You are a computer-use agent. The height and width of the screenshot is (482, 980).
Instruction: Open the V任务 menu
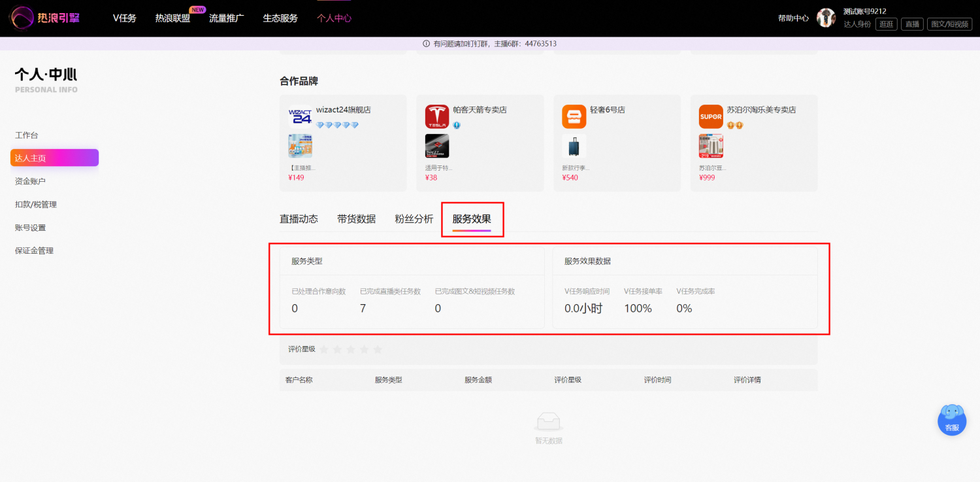pyautogui.click(x=124, y=18)
